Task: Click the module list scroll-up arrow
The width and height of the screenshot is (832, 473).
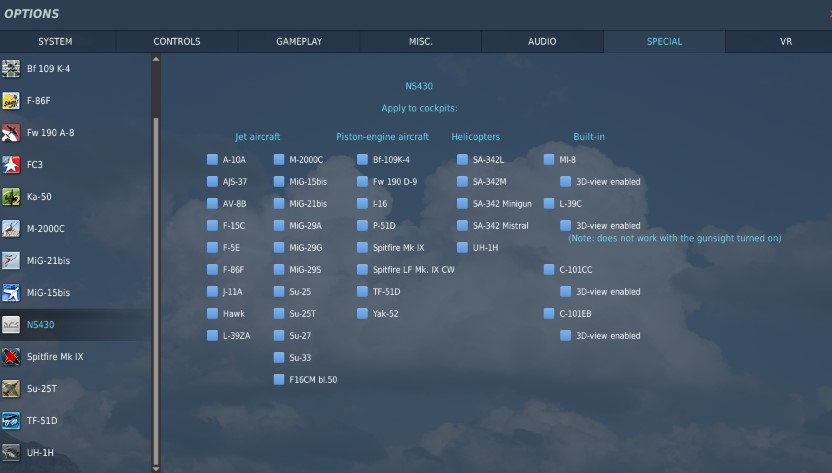Action: 156,59
